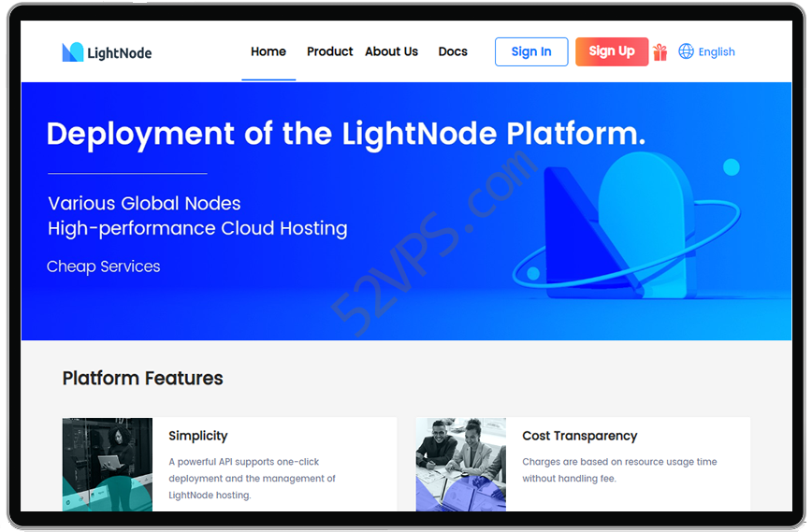This screenshot has height=532, width=812.
Task: Click 'Charges are based on resource usage time' text
Action: coord(619,462)
